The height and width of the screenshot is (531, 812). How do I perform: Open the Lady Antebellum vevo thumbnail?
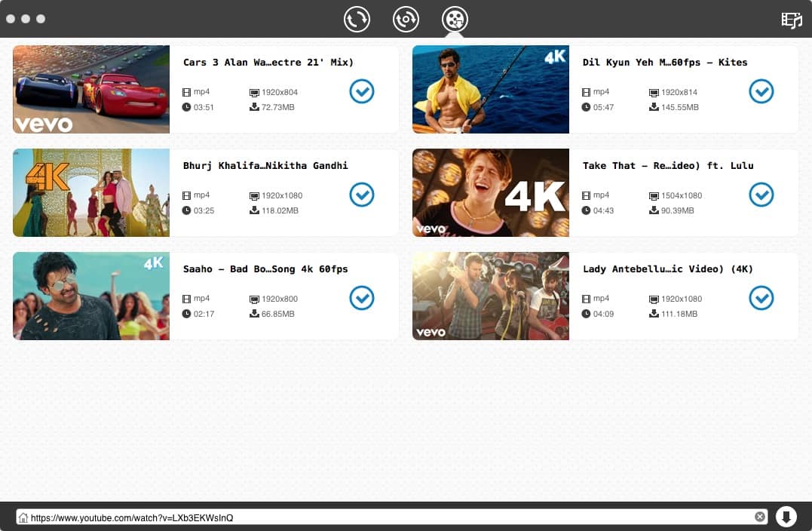490,296
